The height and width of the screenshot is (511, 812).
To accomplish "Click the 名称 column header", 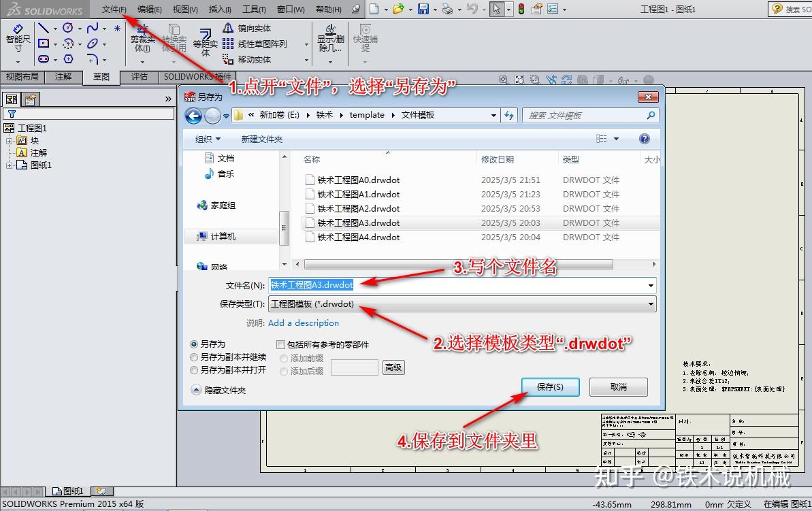I will pyautogui.click(x=311, y=159).
